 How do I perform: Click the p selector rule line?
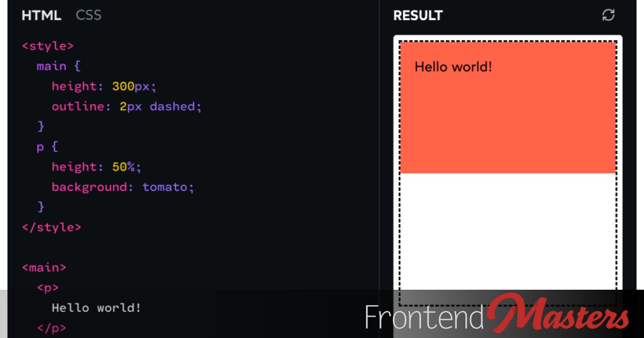point(47,147)
